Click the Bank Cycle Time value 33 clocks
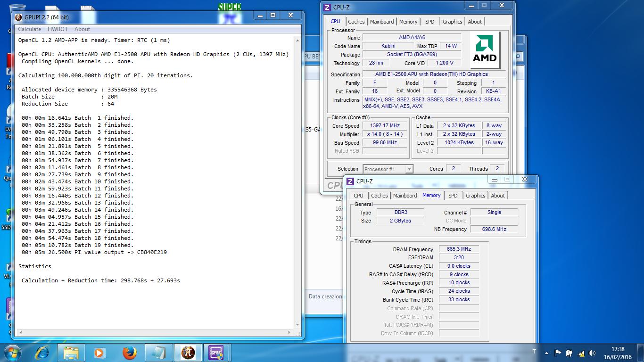Viewport: 644px width, 362px height. [x=459, y=300]
